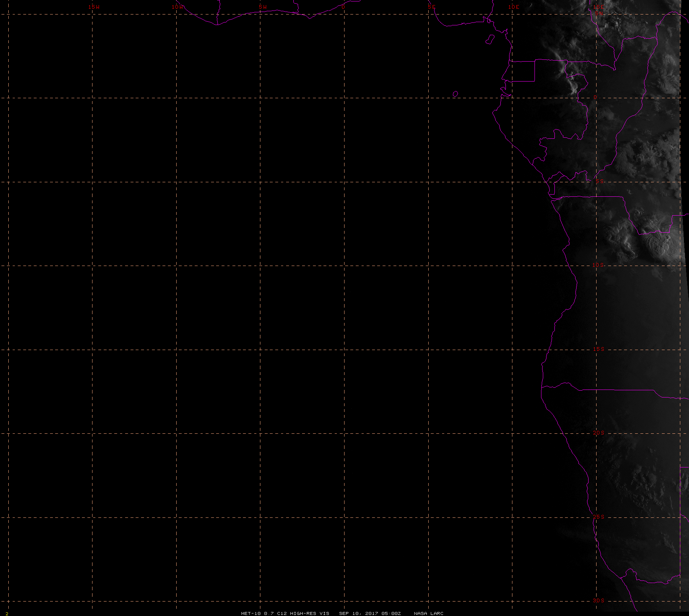Screen dimensions: 689x616
Task: Click the 15W longitude label
Action: click(94, 7)
